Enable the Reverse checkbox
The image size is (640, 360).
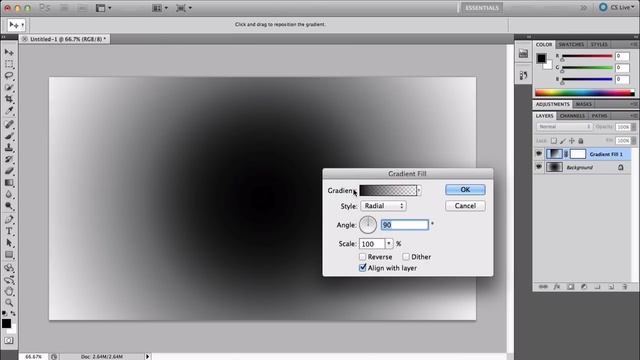point(362,257)
